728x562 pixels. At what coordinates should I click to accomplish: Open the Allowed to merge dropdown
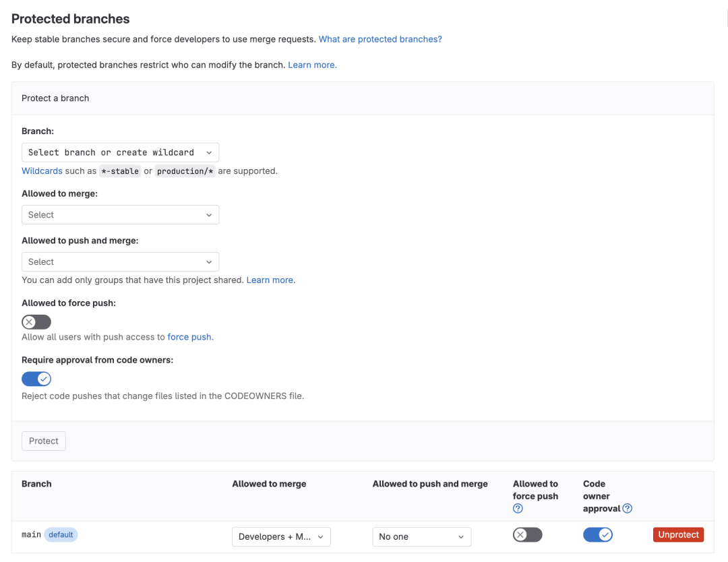(x=120, y=214)
